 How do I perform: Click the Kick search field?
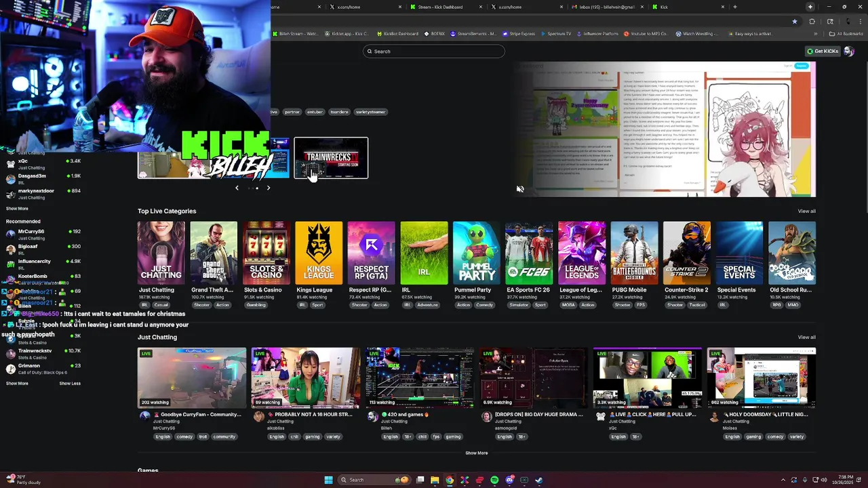pos(434,52)
